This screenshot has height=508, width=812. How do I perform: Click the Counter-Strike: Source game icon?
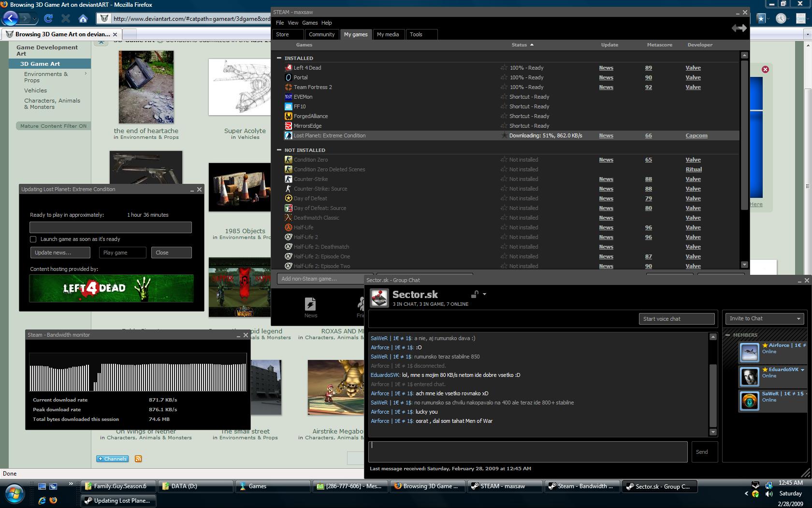[x=289, y=189]
